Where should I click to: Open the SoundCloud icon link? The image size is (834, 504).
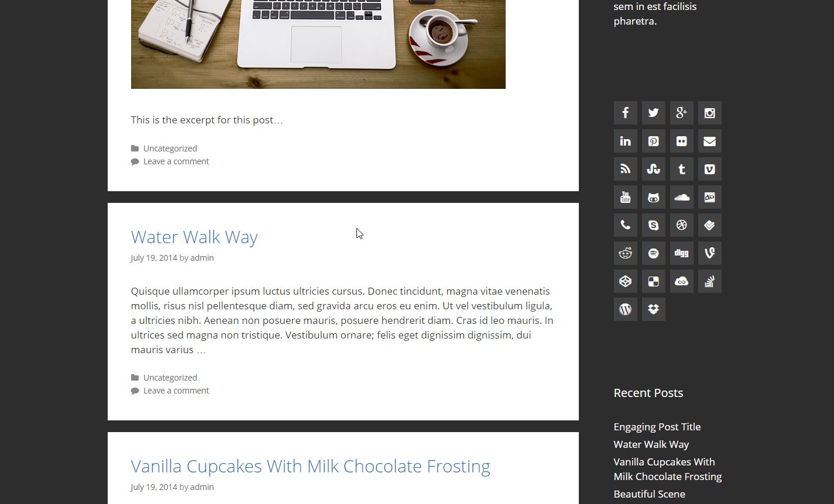(x=681, y=197)
